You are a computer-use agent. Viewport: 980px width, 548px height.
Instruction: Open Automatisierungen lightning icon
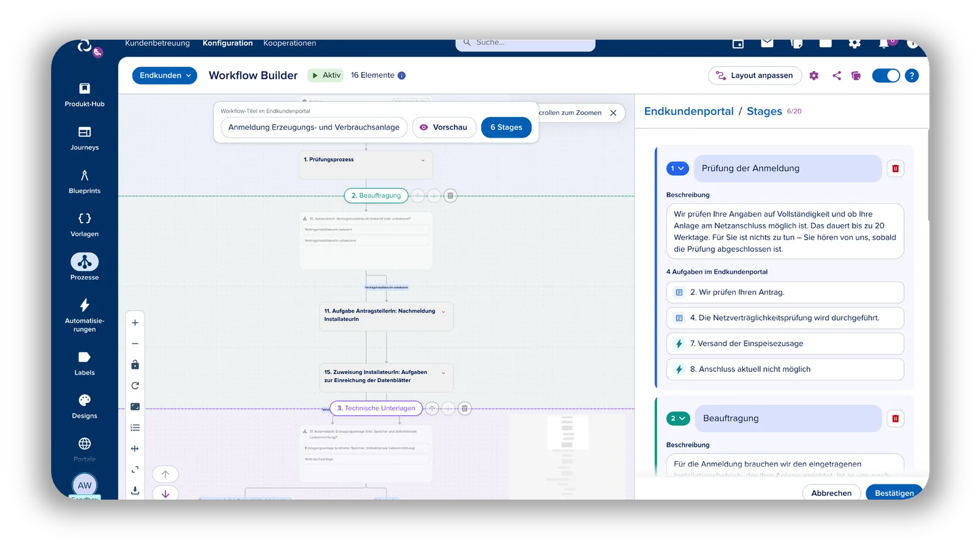coord(85,305)
